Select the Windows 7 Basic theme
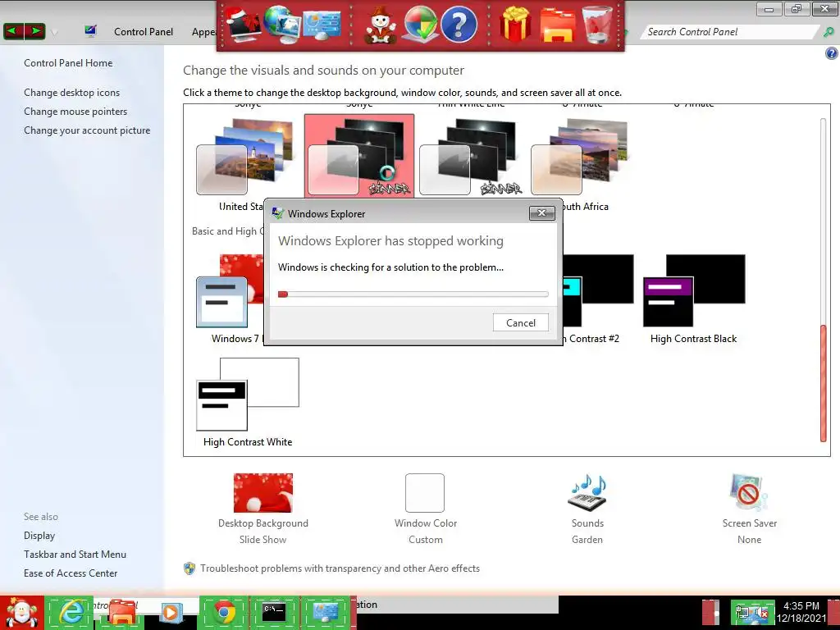 pyautogui.click(x=231, y=299)
